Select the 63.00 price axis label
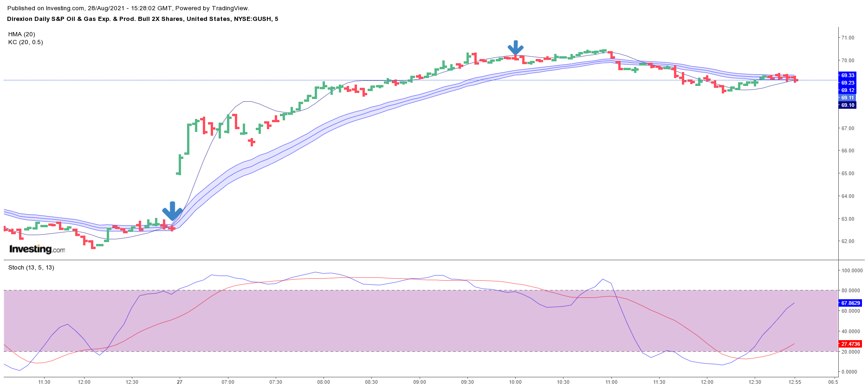 coord(848,219)
